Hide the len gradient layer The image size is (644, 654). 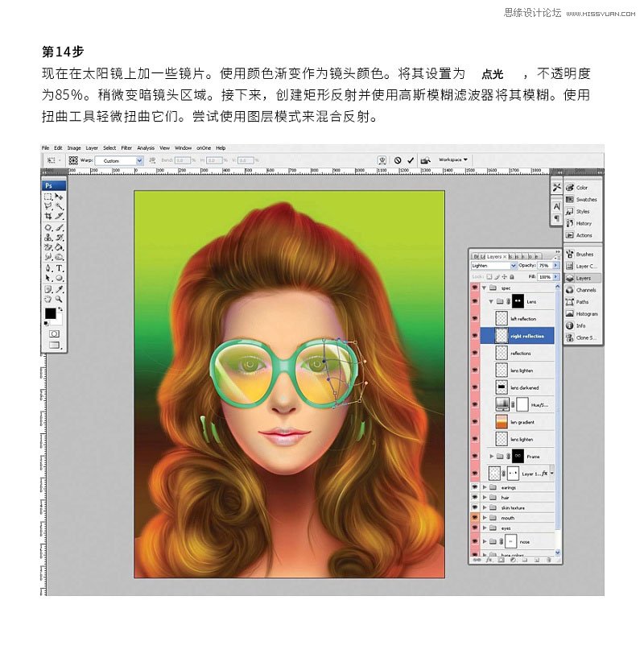[x=475, y=422]
